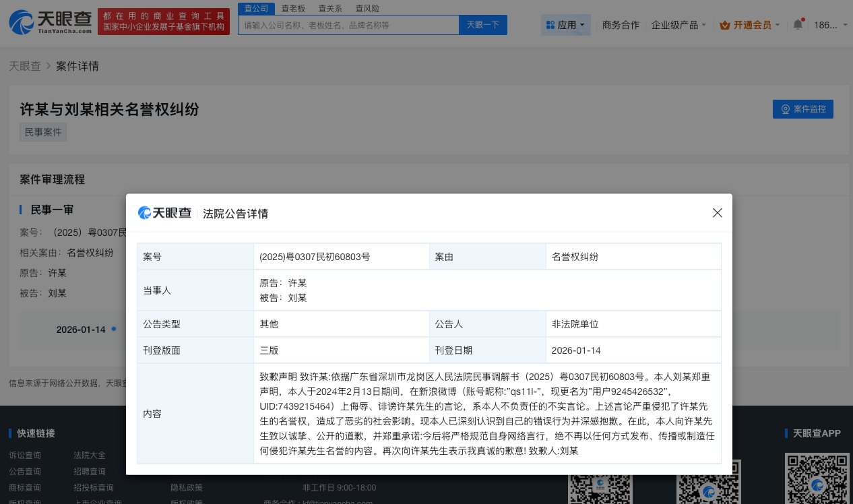The height and width of the screenshot is (504, 853).
Task: Click the monitor icon on 案件监控 button
Action: coord(785,108)
